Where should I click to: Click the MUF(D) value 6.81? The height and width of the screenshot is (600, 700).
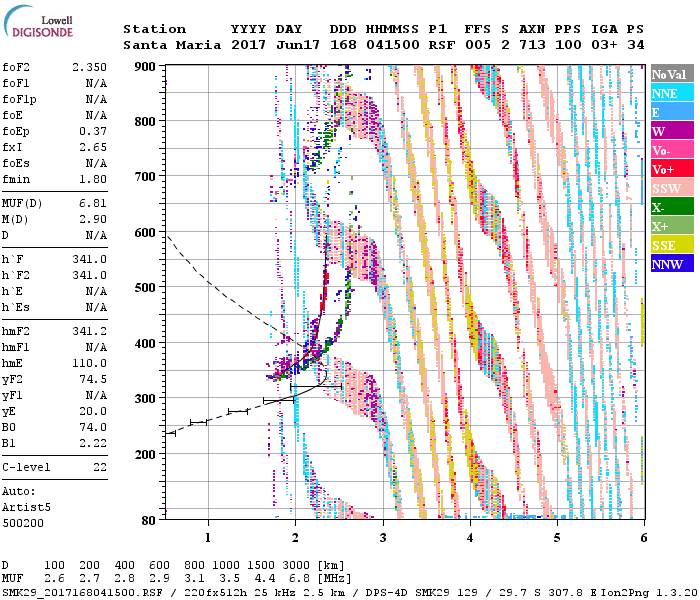point(93,204)
